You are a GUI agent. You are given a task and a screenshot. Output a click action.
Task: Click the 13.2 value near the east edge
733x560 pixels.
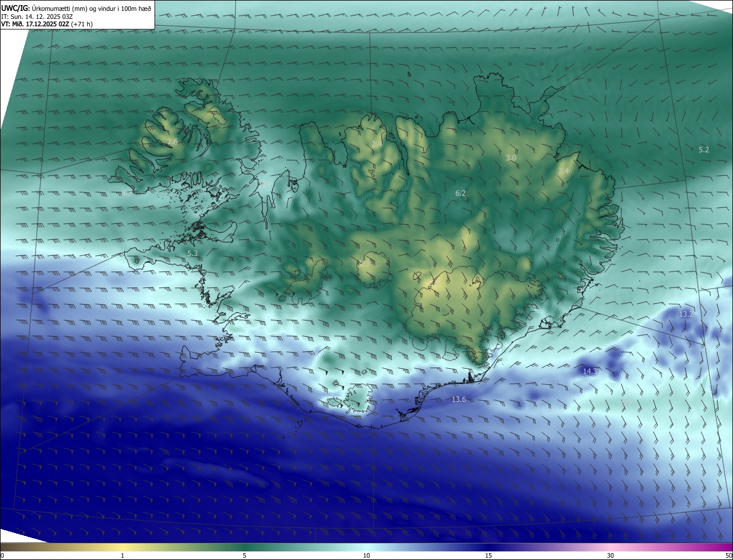686,314
